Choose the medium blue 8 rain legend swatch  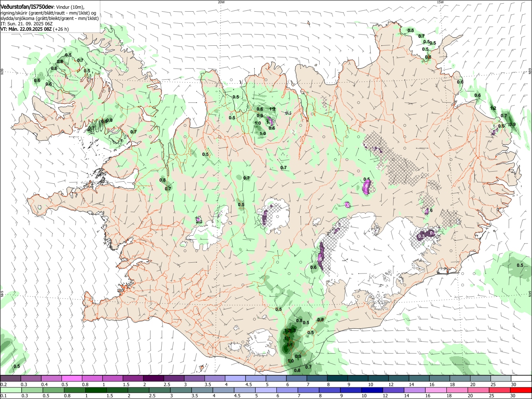pos(329,390)
